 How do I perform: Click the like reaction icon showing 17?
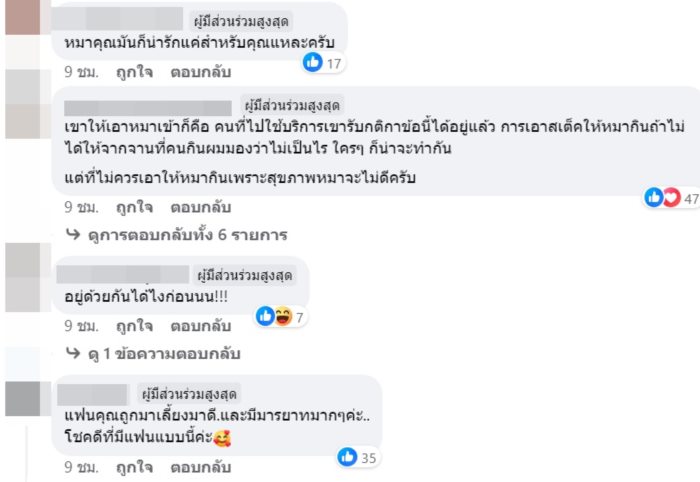(x=313, y=63)
